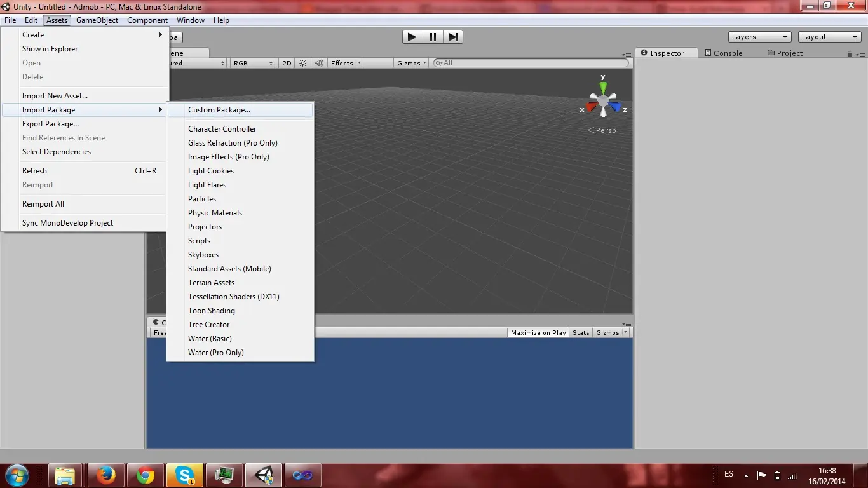Image resolution: width=868 pixels, height=488 pixels.
Task: Open Skype from the taskbar
Action: 185,475
